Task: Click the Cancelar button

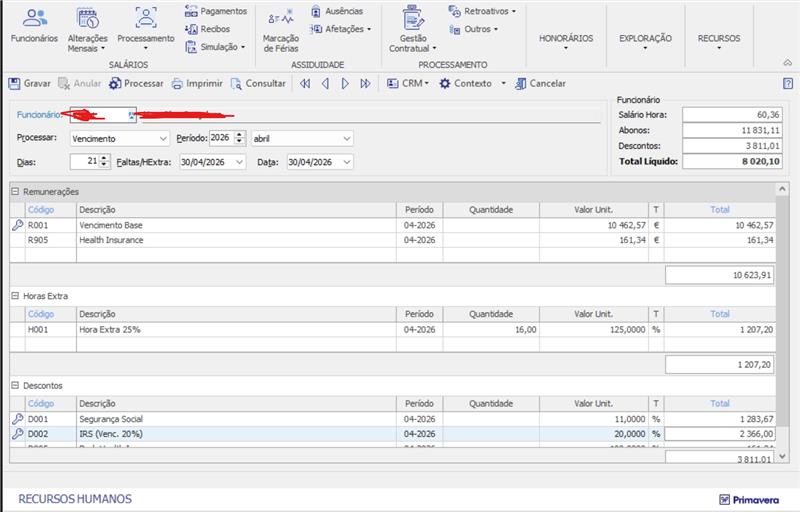Action: click(540, 84)
